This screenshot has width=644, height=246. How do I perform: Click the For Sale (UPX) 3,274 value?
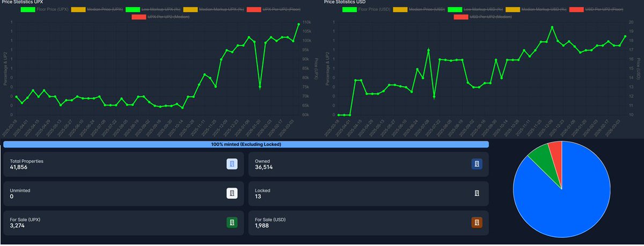[x=17, y=226]
